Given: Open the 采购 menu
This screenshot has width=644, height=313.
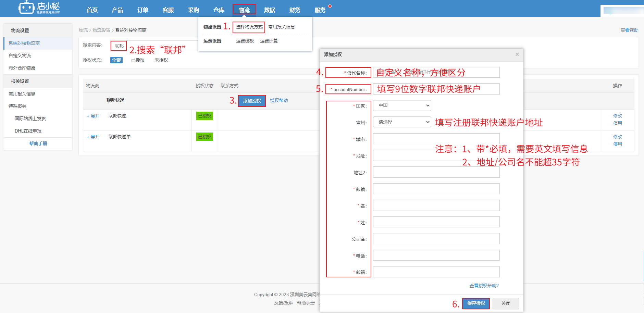Looking at the screenshot, I should [194, 10].
